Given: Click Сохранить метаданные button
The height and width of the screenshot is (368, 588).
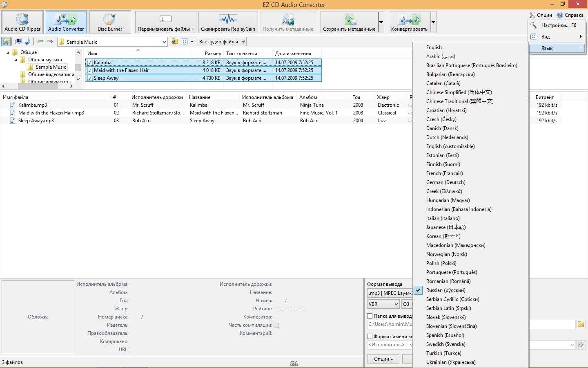Looking at the screenshot, I should tap(349, 22).
